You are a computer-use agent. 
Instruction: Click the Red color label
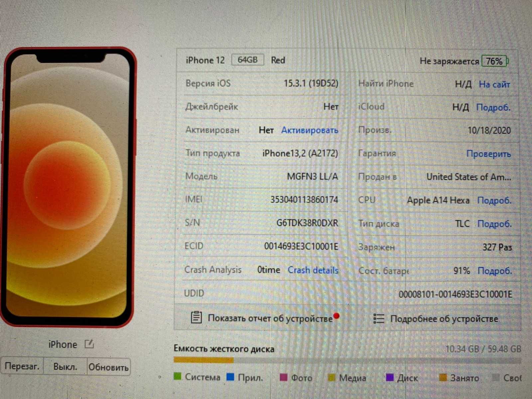click(x=278, y=60)
